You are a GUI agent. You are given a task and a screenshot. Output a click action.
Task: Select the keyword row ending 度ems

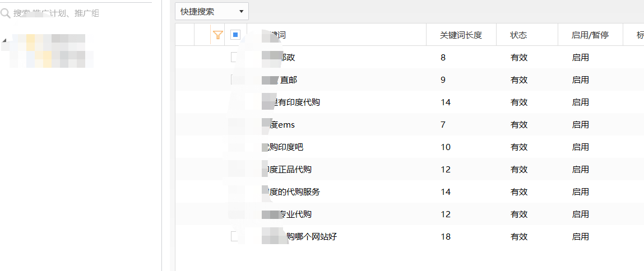point(282,124)
